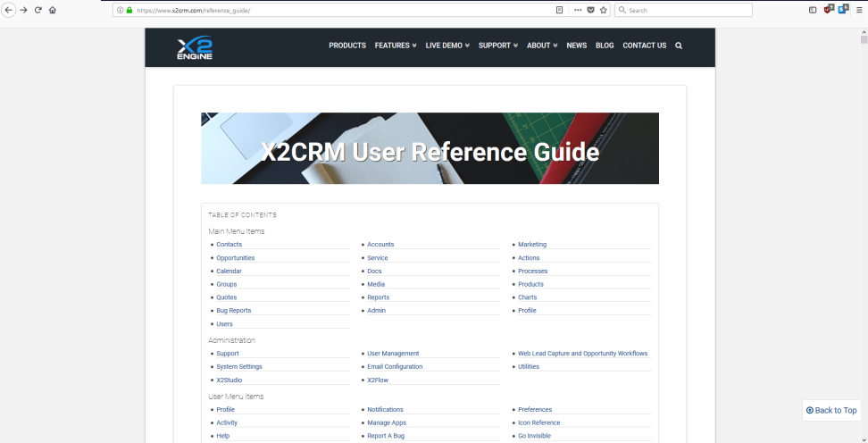868x443 pixels.
Task: Open the Utilities link
Action: point(529,366)
